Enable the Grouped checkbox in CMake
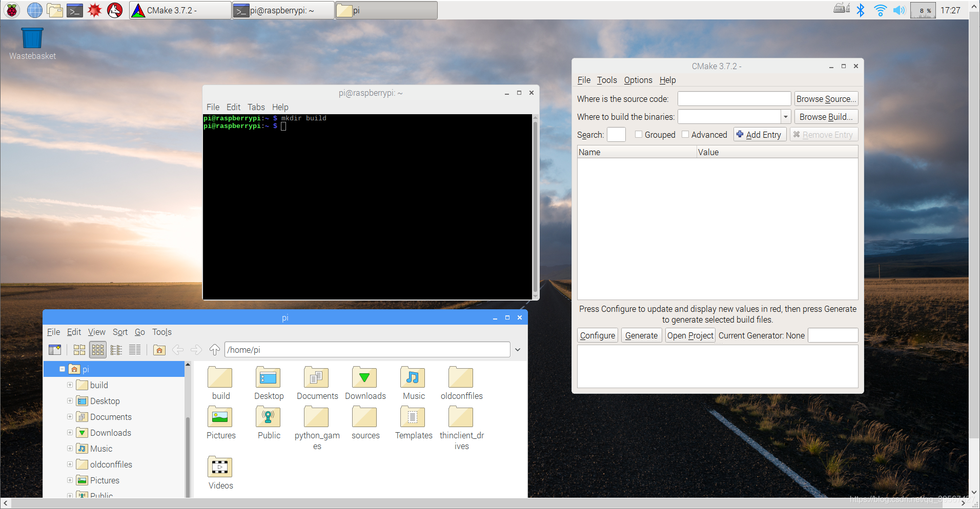 (639, 134)
